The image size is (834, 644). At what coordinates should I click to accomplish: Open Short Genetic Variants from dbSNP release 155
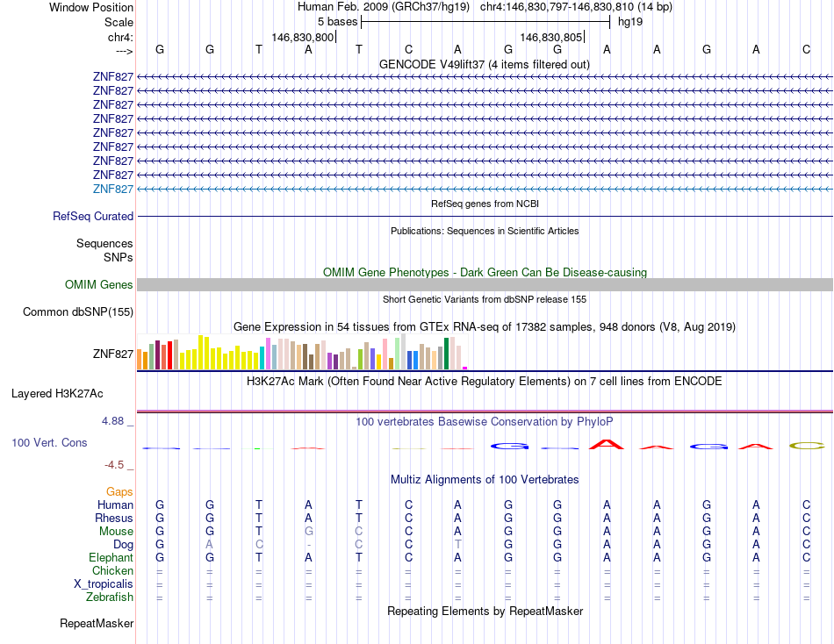click(485, 299)
